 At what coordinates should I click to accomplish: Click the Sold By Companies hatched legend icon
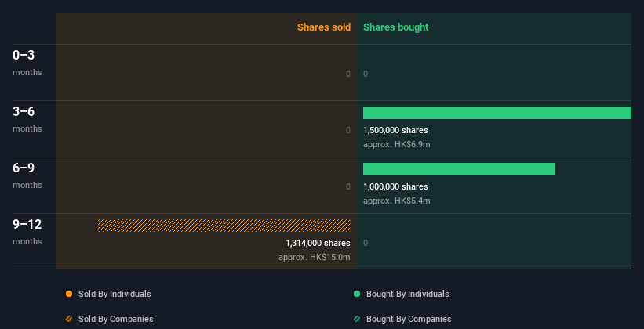(69, 319)
